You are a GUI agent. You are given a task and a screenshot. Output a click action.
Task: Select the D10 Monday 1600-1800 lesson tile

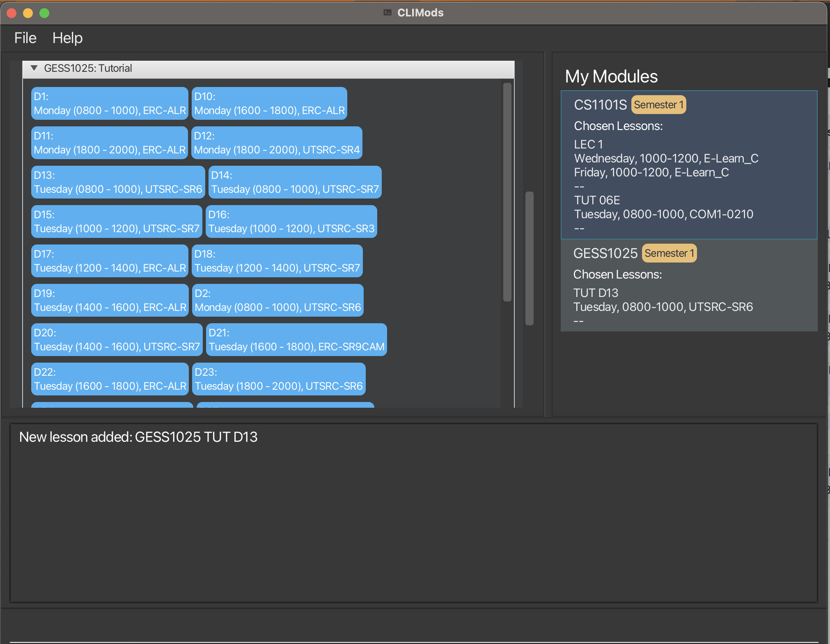pyautogui.click(x=269, y=103)
